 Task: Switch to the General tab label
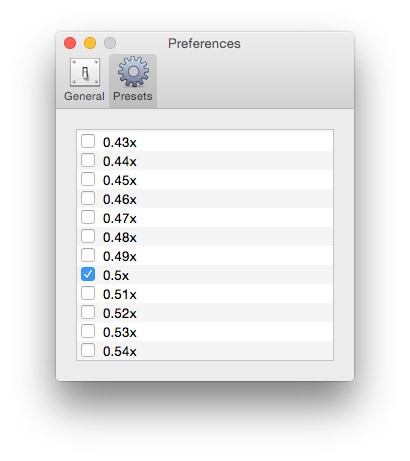[x=84, y=96]
